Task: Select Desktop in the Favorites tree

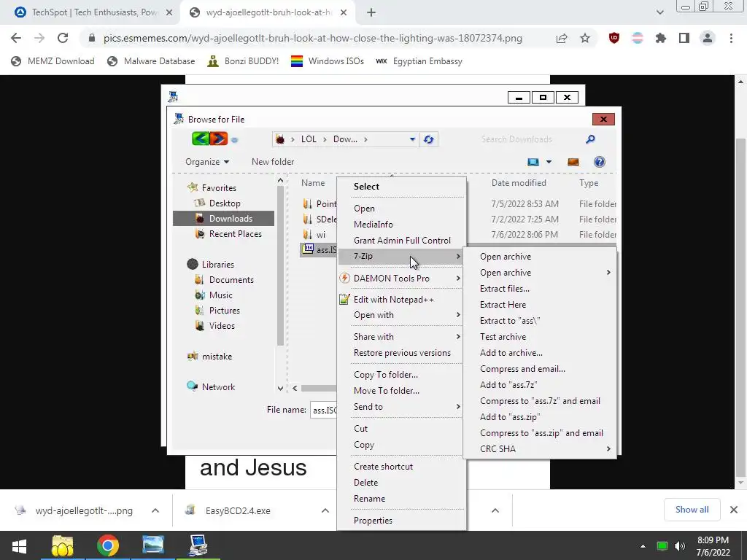Action: point(225,203)
